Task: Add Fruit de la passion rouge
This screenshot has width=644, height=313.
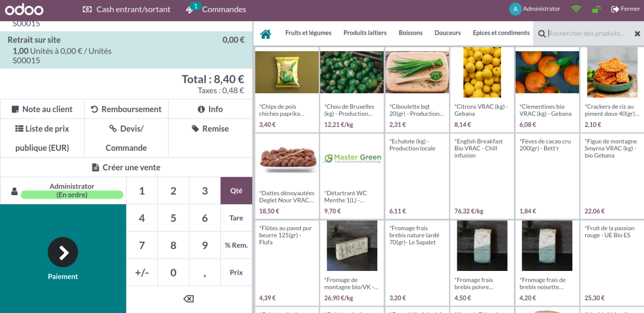Action: [613, 263]
